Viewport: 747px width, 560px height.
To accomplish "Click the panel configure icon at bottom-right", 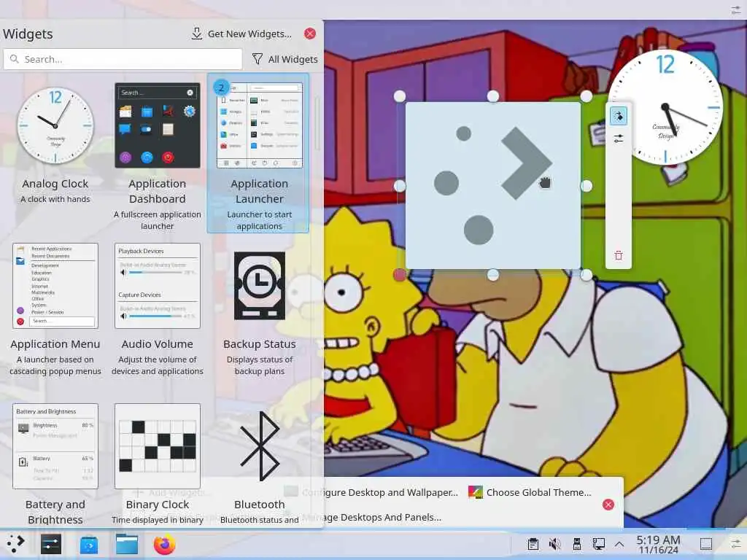I will click(736, 544).
